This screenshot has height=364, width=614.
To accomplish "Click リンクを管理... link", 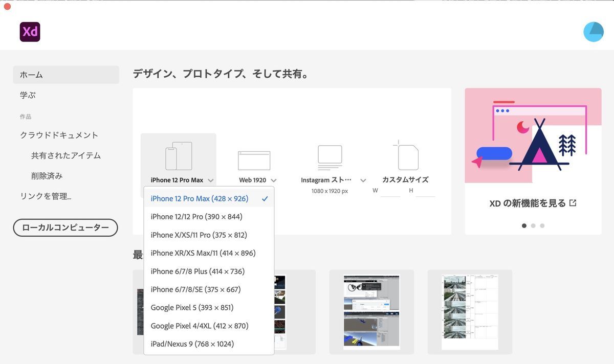I will pos(46,196).
